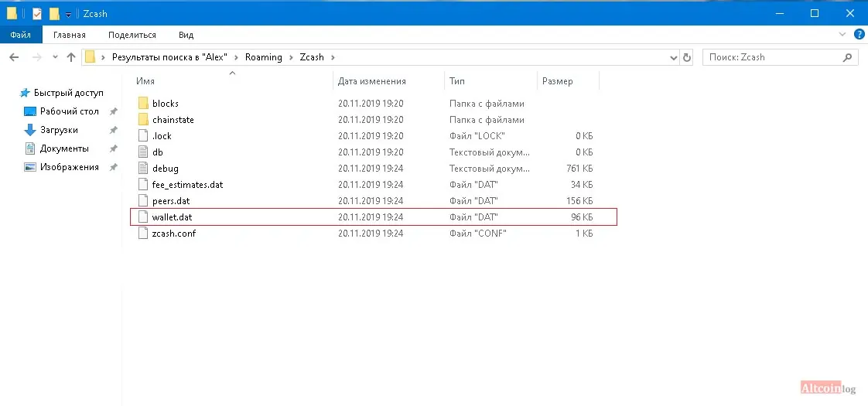The image size is (868, 406).
Task: Go back with the left arrow
Action: [15, 57]
